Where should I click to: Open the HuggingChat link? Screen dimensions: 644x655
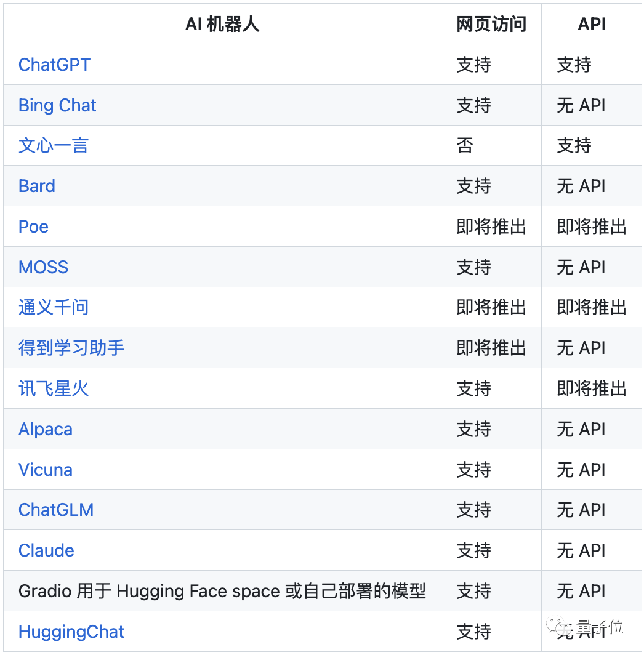pos(71,632)
